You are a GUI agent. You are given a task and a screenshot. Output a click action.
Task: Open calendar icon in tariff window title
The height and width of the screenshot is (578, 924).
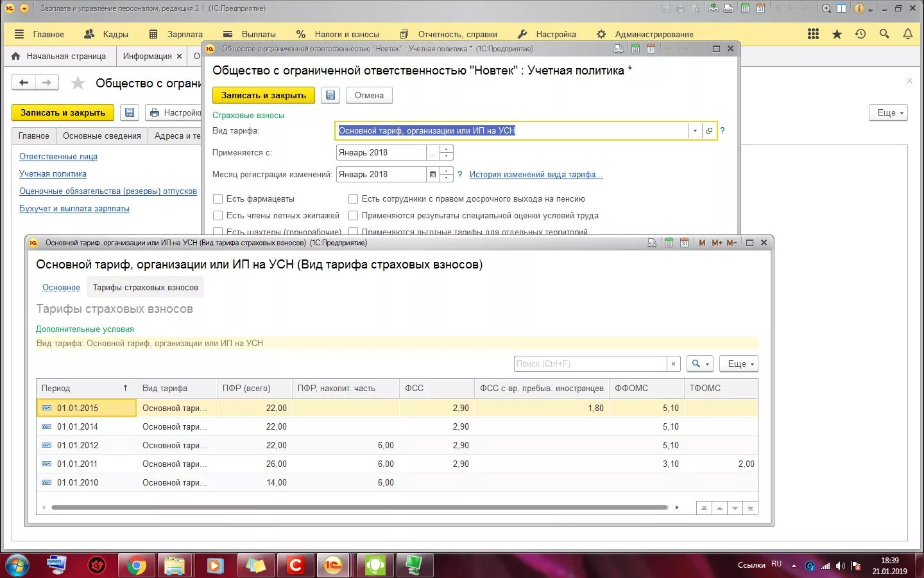tap(684, 243)
